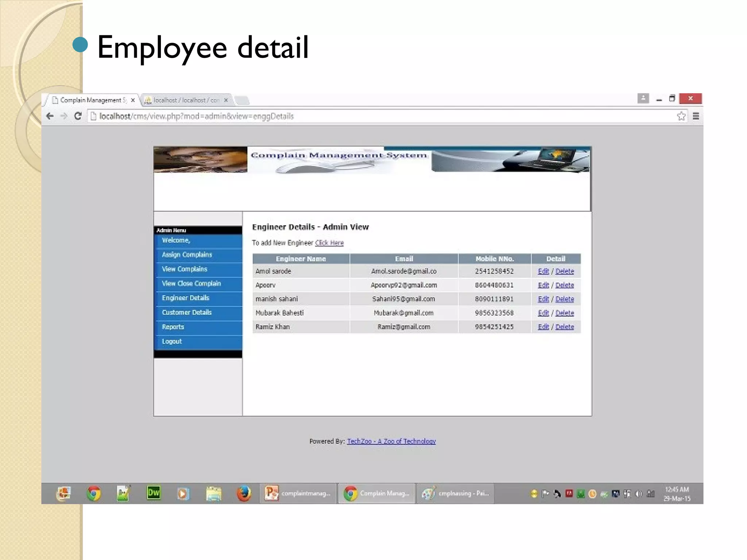Open Reports menu item
Image resolution: width=747 pixels, height=560 pixels.
[198, 327]
